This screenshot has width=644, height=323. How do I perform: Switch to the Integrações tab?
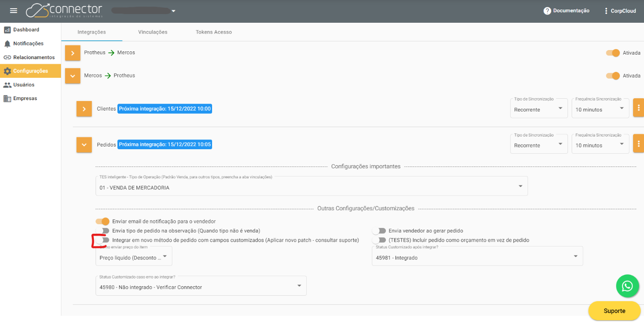[x=91, y=32]
